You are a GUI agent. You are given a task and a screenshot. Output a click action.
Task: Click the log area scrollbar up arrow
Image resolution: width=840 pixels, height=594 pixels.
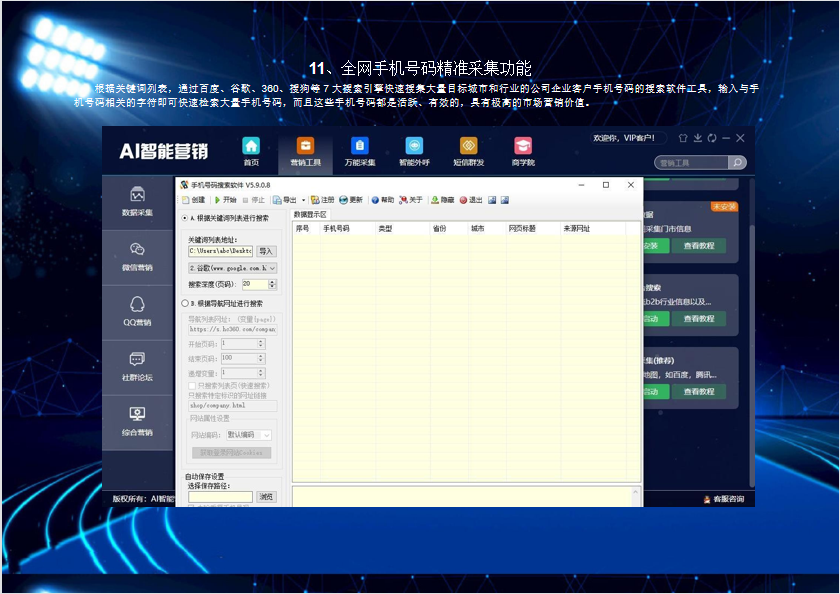click(x=635, y=491)
